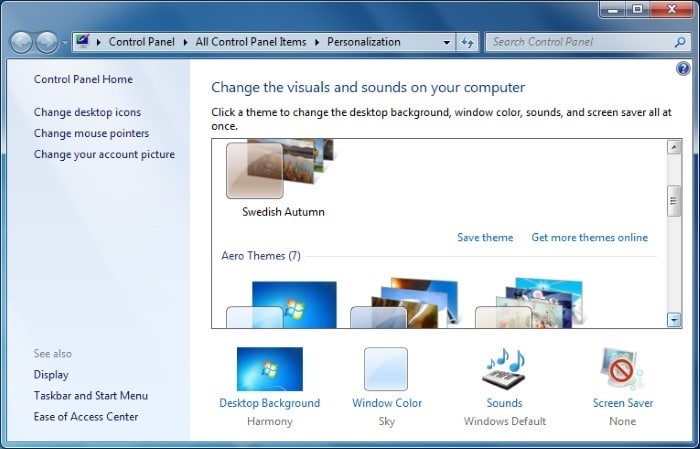
Task: Click the Back navigation arrow
Action: (21, 42)
